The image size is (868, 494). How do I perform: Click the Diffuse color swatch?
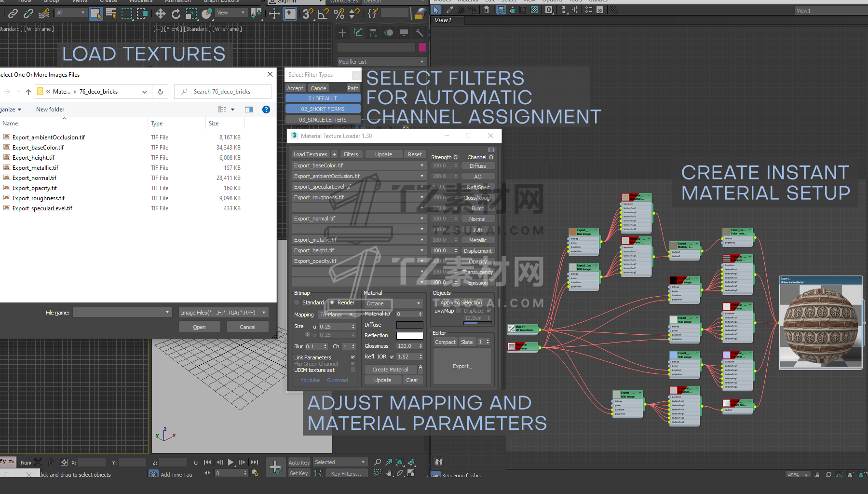coord(409,325)
